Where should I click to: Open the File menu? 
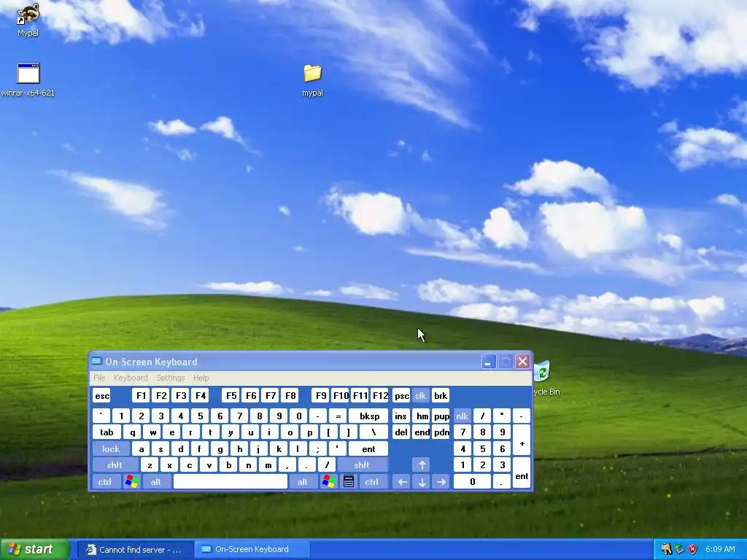(x=99, y=378)
